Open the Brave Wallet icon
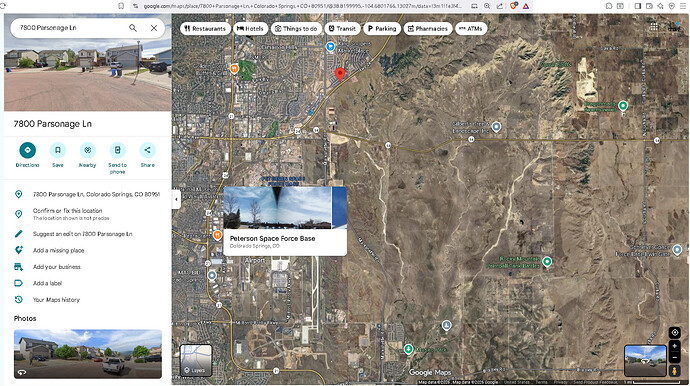 [650, 6]
